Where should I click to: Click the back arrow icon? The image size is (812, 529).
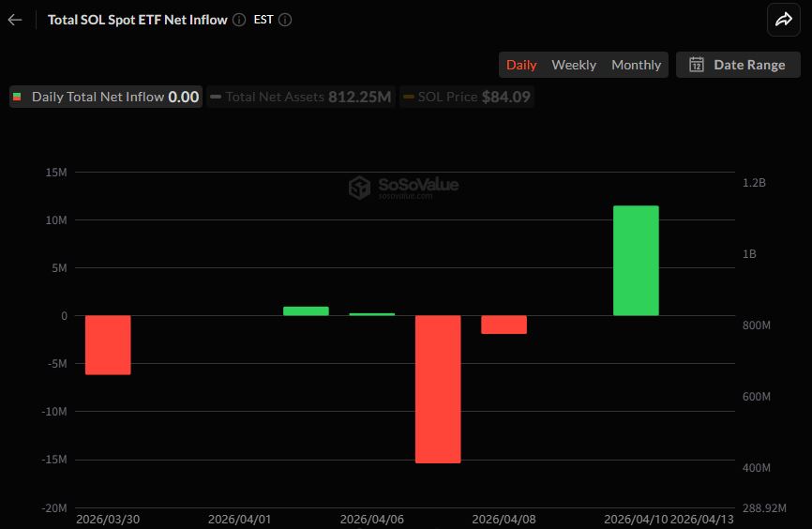coord(14,20)
